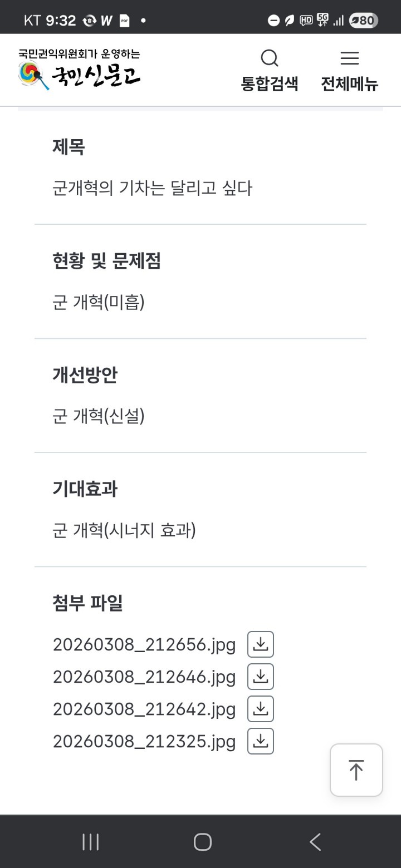Viewport: 401px width, 868px height.
Task: Tap the scroll-to-top arrow button
Action: pyautogui.click(x=356, y=770)
